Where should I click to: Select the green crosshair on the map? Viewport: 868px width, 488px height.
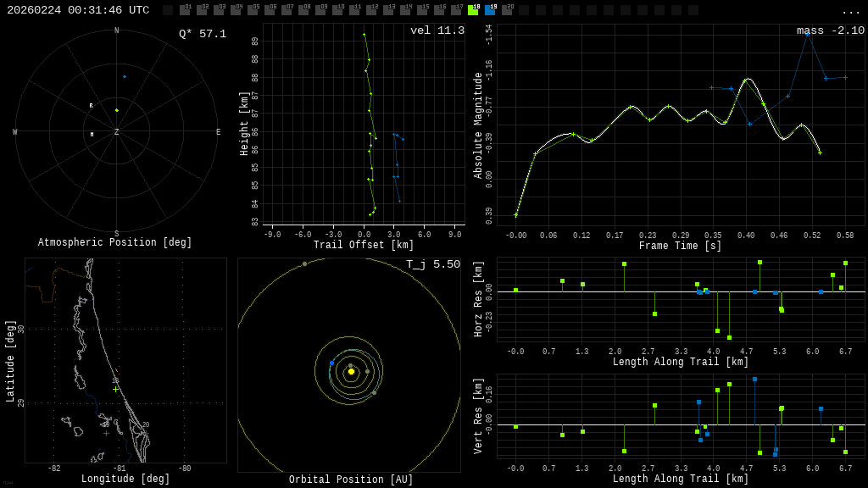[x=116, y=389]
